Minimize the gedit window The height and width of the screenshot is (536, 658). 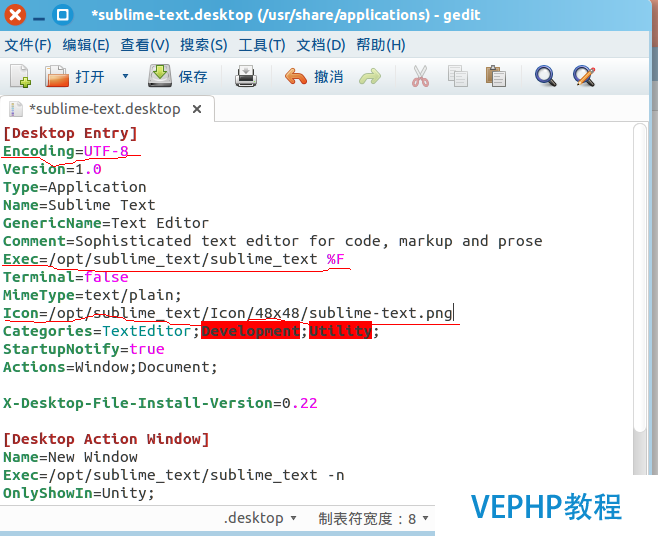(x=39, y=16)
